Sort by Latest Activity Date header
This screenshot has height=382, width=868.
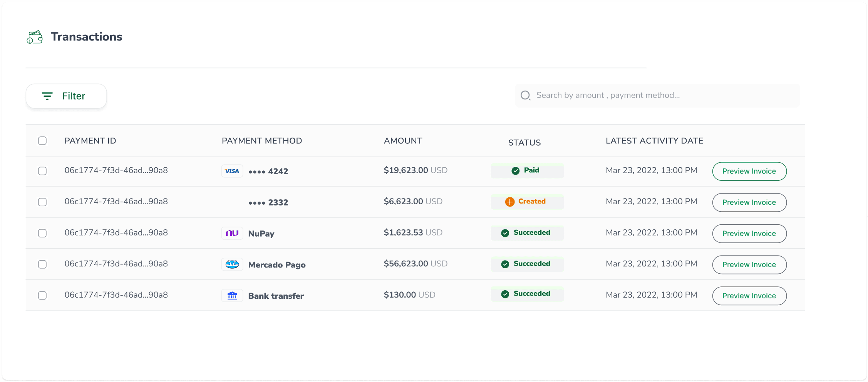click(x=654, y=141)
